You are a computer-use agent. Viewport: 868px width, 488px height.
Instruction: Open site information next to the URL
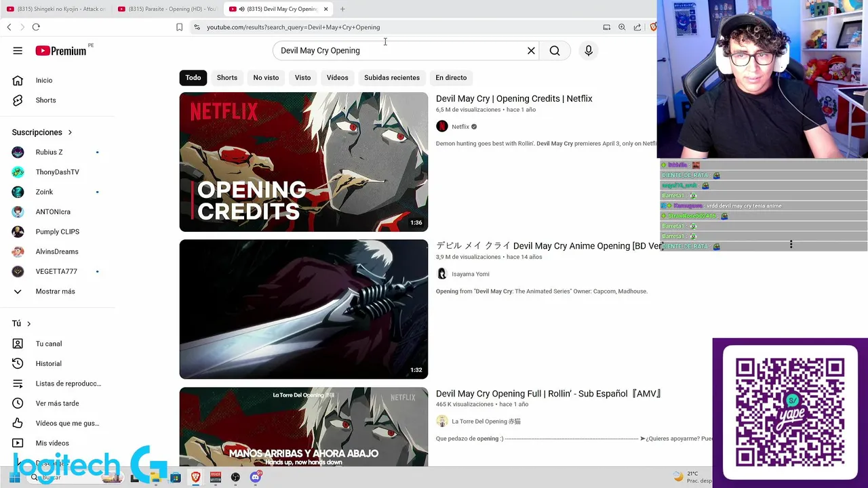[x=197, y=27]
